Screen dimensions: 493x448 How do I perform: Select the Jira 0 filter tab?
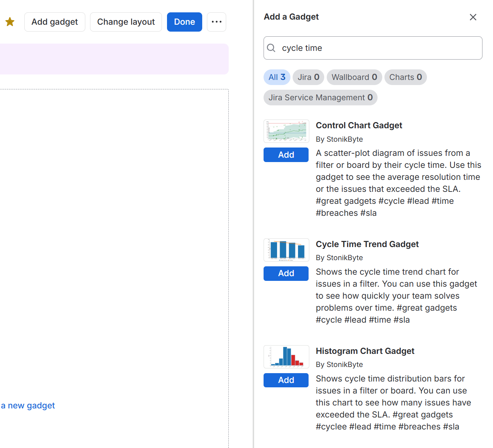click(x=308, y=77)
